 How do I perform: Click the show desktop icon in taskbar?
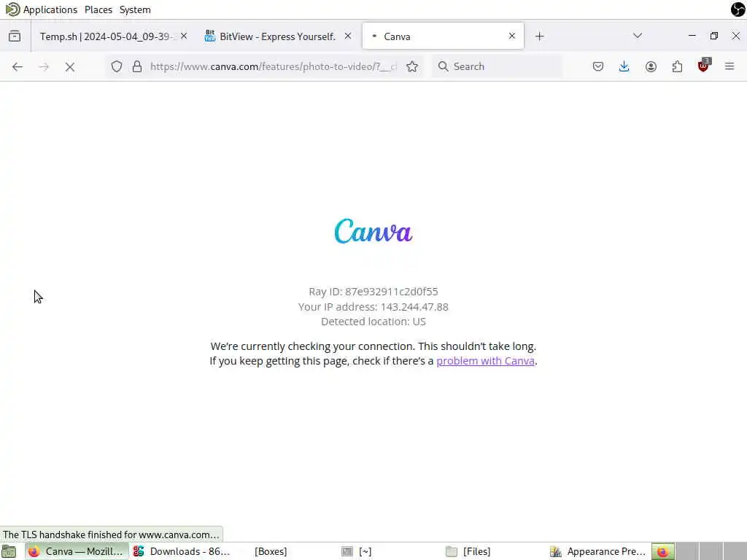coord(9,551)
